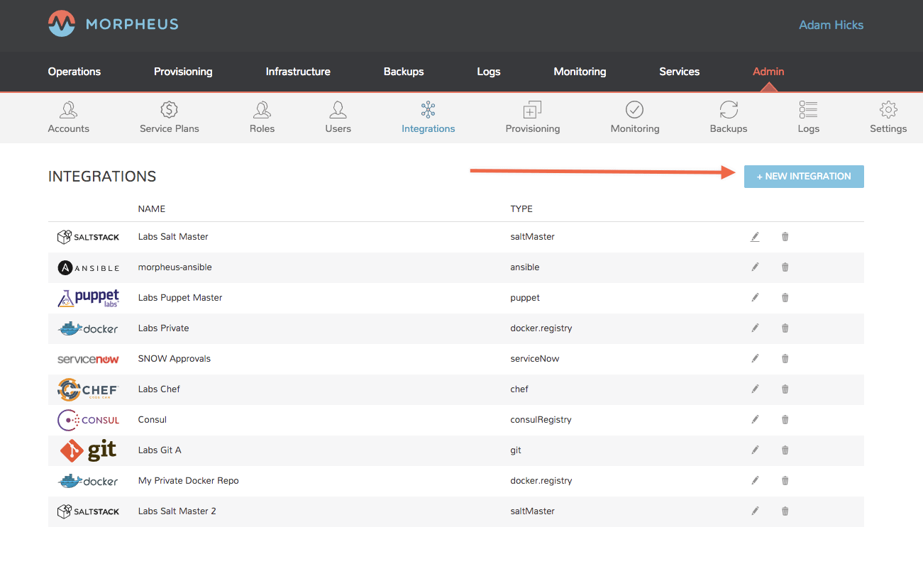Go to Roles admin page

coord(262,118)
